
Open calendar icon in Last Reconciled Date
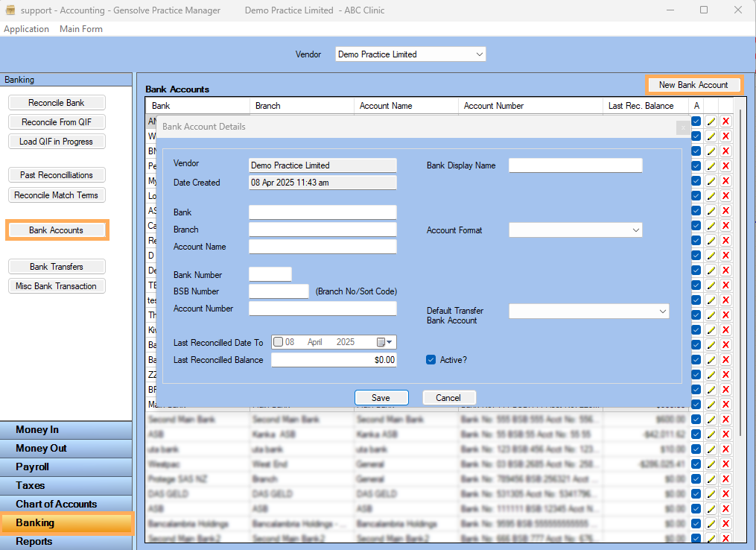pos(384,342)
